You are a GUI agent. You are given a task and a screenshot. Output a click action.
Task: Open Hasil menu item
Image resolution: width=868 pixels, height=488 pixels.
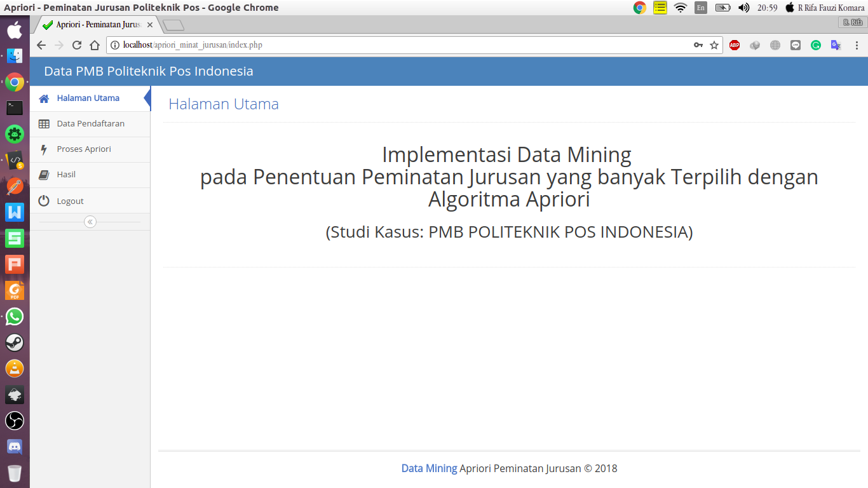click(x=90, y=175)
